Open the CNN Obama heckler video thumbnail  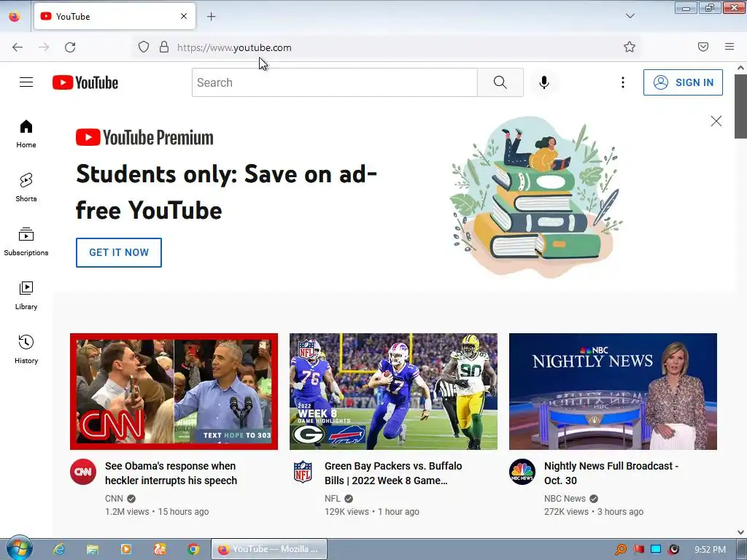coord(174,392)
